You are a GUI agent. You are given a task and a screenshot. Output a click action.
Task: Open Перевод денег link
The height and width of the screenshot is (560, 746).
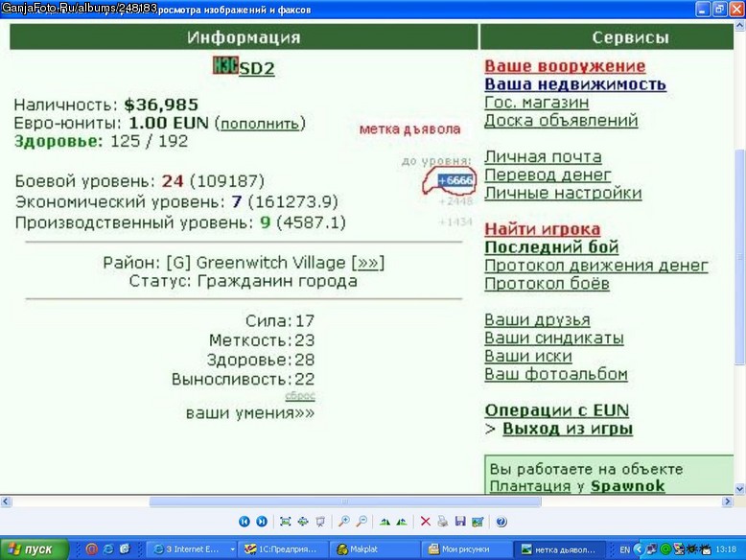548,175
